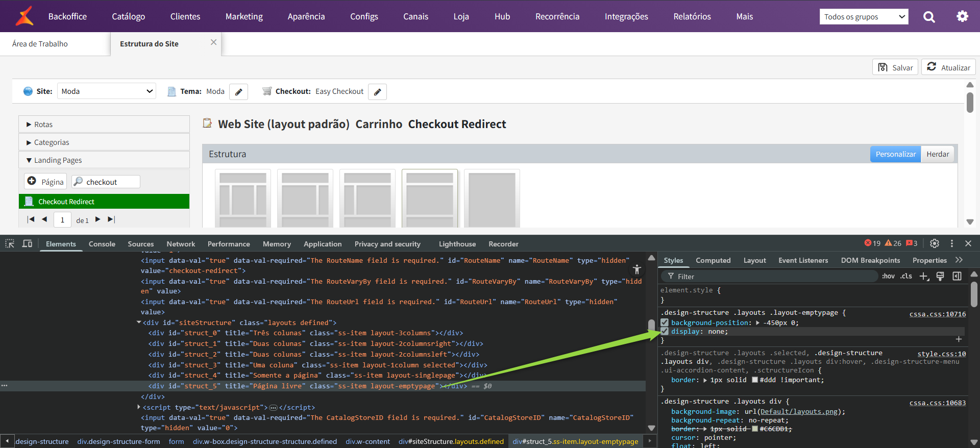Viewport: 980px width, 448px height.
Task: Click the Salvar button
Action: click(895, 67)
